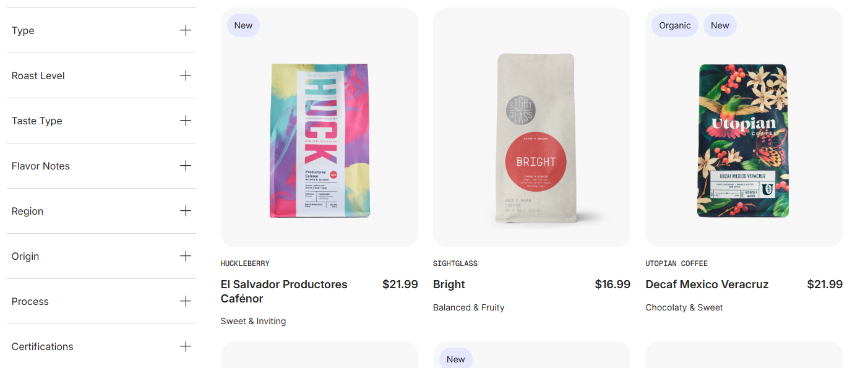This screenshot has width=868, height=368.
Task: Click the plus icon next to Flavor Notes
Action: coord(186,166)
